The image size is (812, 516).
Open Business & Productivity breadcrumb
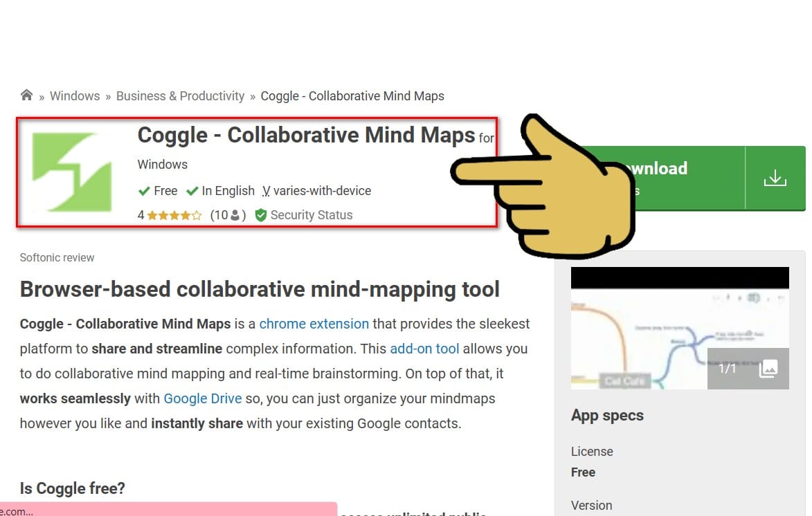[180, 96]
